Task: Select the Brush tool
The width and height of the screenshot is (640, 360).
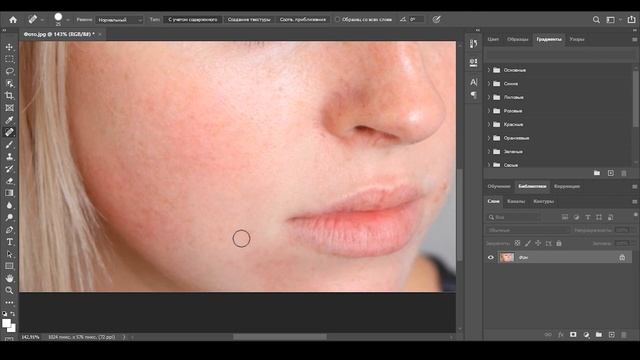Action: (x=9, y=144)
